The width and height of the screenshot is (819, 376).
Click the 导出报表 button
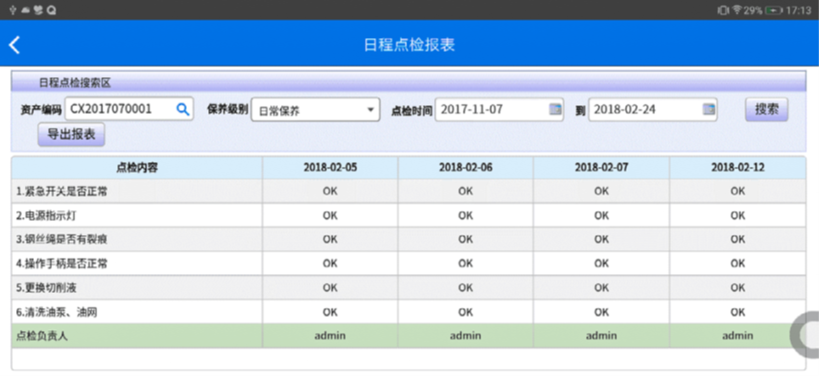click(x=72, y=134)
